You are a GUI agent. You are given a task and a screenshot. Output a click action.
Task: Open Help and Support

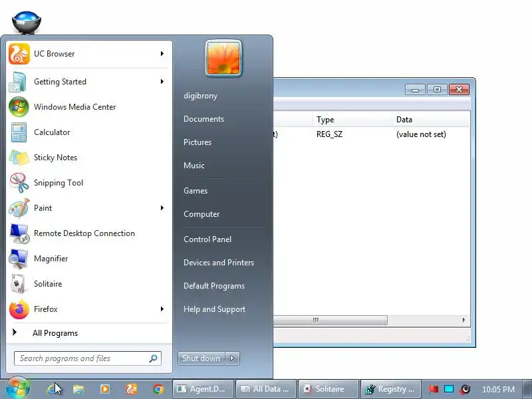tap(214, 309)
